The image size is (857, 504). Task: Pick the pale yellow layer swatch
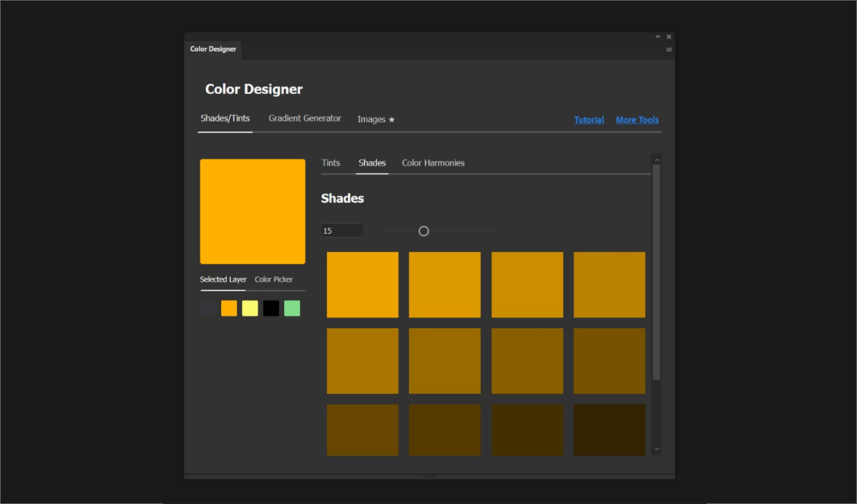coord(250,308)
